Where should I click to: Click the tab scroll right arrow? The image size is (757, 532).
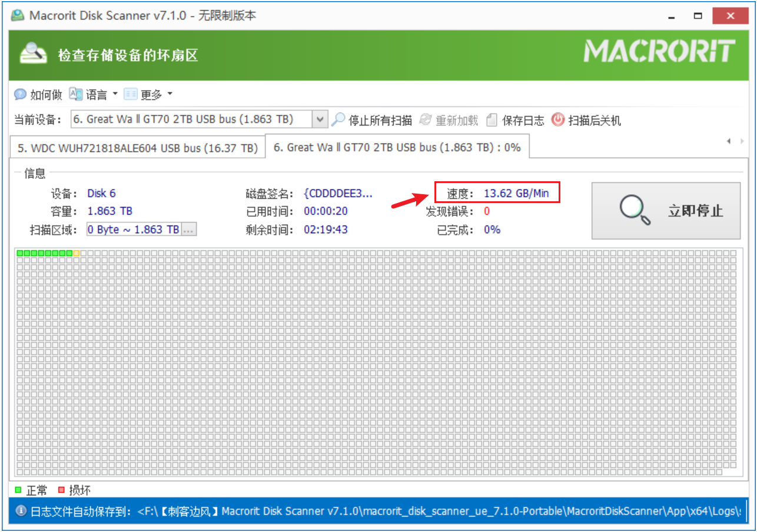741,141
